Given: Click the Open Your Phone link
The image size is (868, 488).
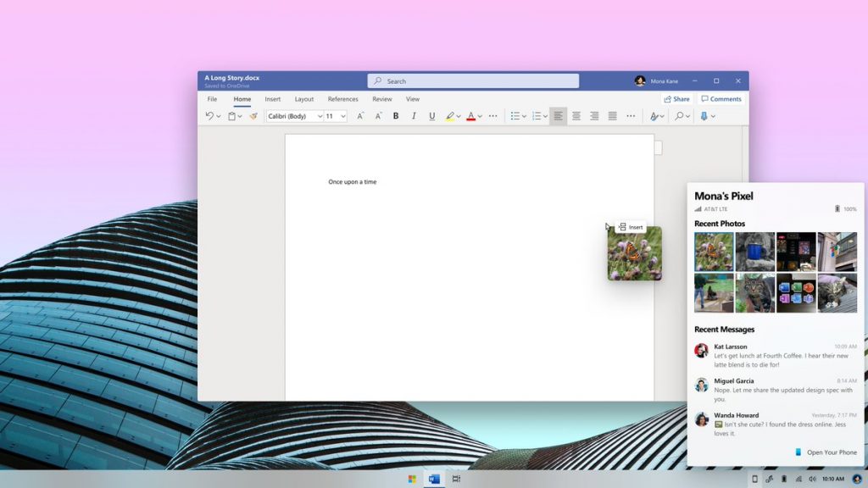Looking at the screenshot, I should [x=826, y=452].
